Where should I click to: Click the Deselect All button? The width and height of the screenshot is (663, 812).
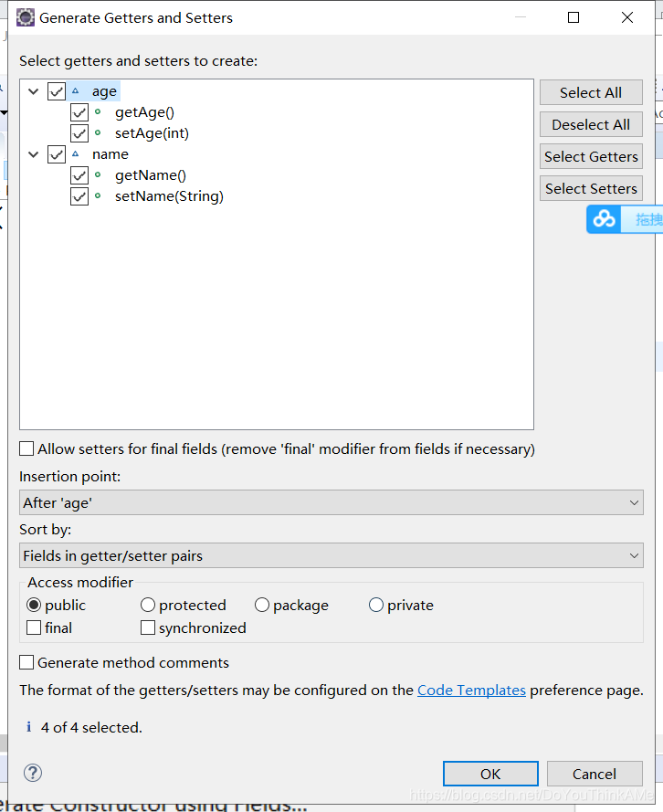591,125
